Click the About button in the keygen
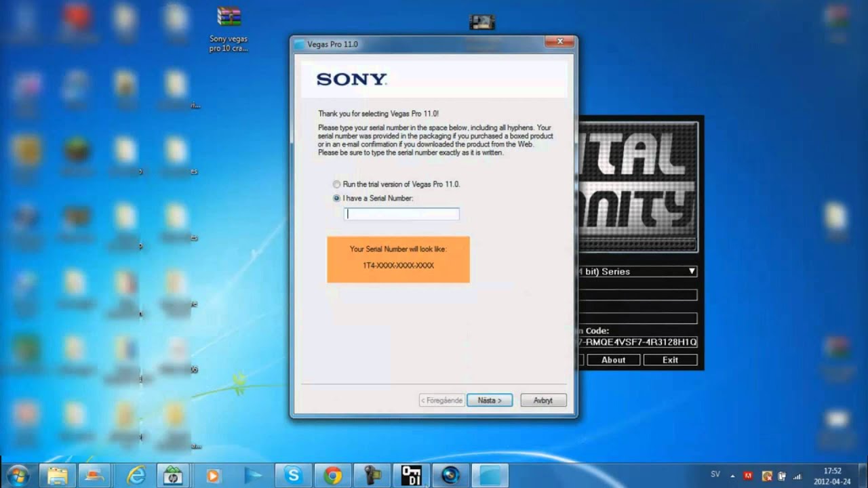868x488 pixels. [x=613, y=360]
